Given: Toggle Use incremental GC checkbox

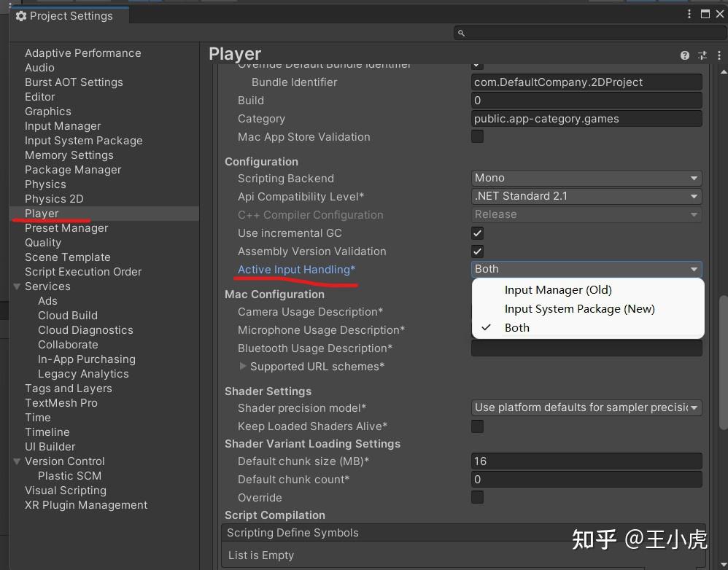Looking at the screenshot, I should pos(477,233).
